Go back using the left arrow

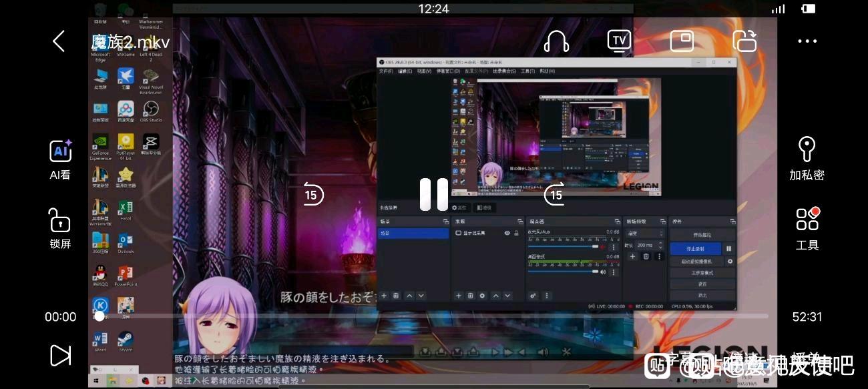59,41
